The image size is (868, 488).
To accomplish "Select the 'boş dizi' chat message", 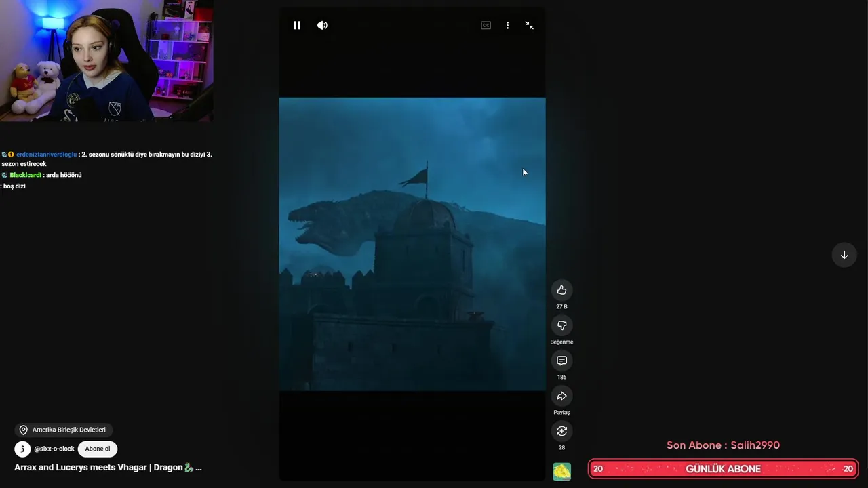I will point(13,186).
